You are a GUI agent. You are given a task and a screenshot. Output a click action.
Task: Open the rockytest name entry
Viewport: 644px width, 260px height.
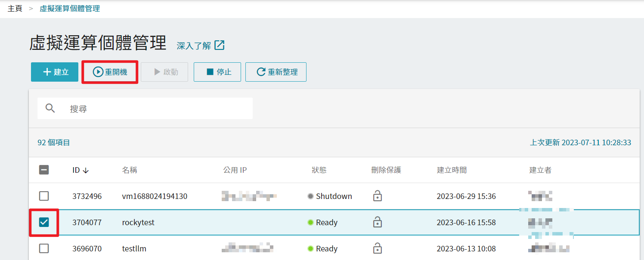click(x=138, y=223)
